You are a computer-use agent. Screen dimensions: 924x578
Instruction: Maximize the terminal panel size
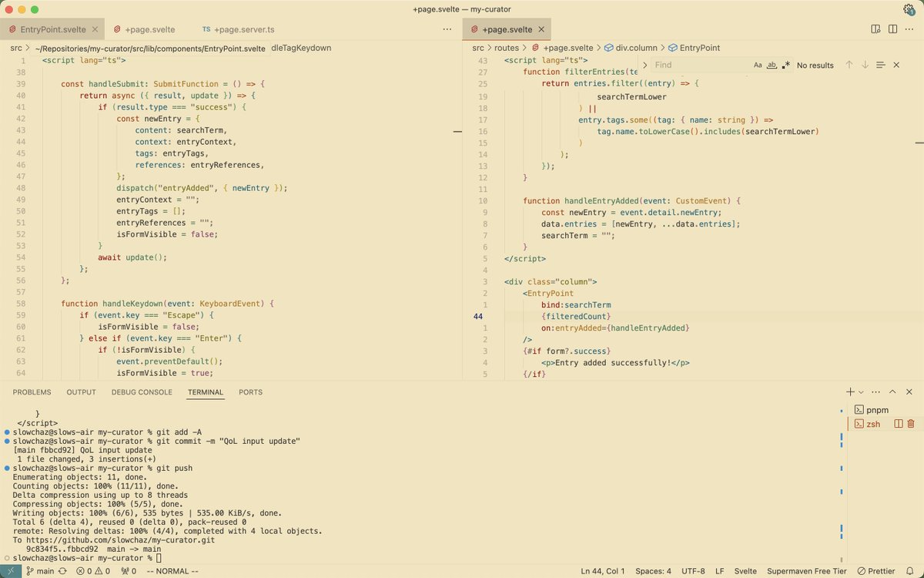pyautogui.click(x=892, y=392)
